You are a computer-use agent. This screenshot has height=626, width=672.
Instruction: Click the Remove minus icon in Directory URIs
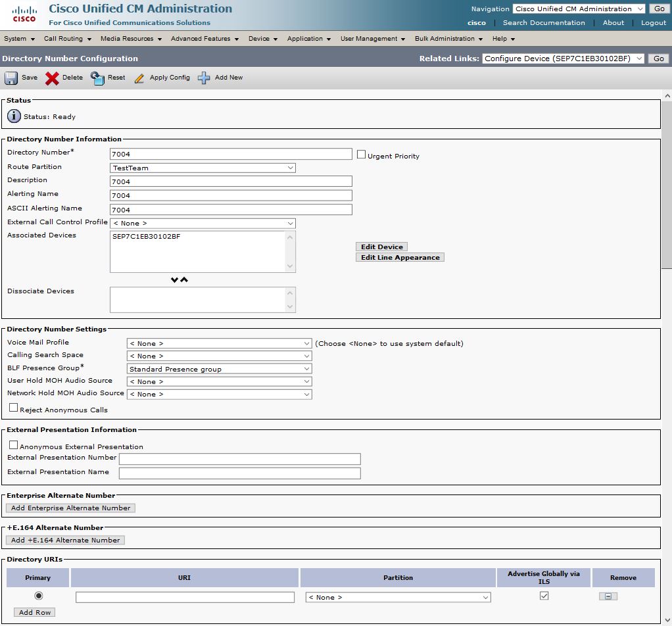(x=608, y=596)
